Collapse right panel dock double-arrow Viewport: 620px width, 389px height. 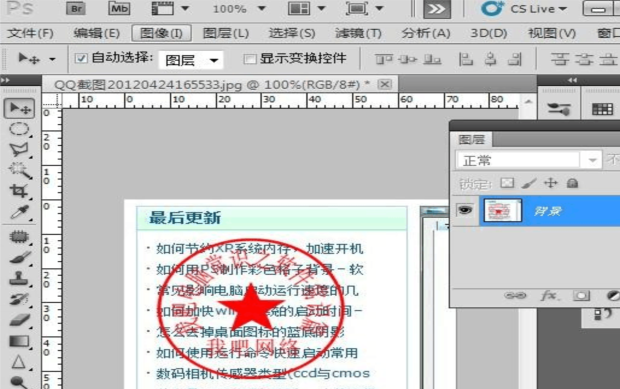572,80
